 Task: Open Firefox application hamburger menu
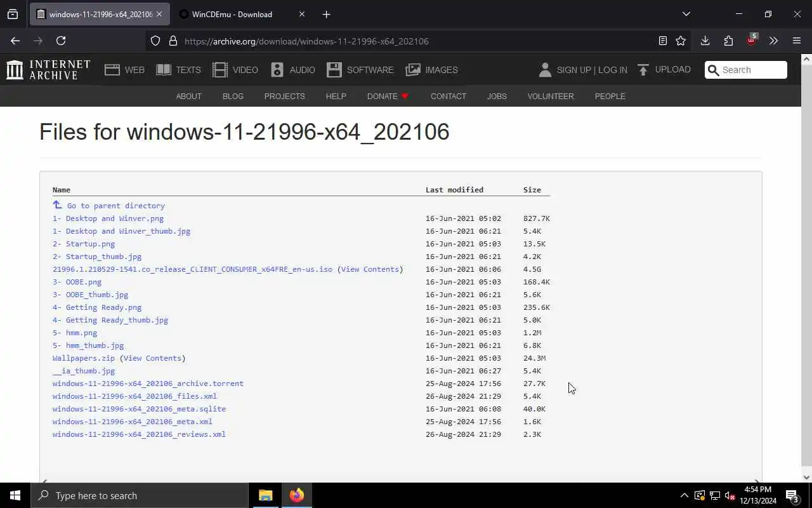coord(797,41)
